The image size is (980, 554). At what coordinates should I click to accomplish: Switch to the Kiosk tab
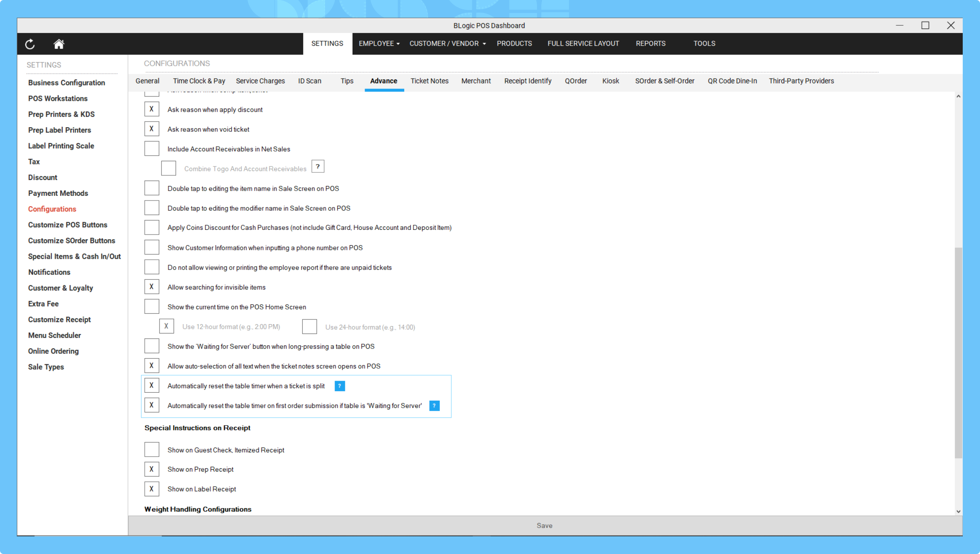(610, 81)
